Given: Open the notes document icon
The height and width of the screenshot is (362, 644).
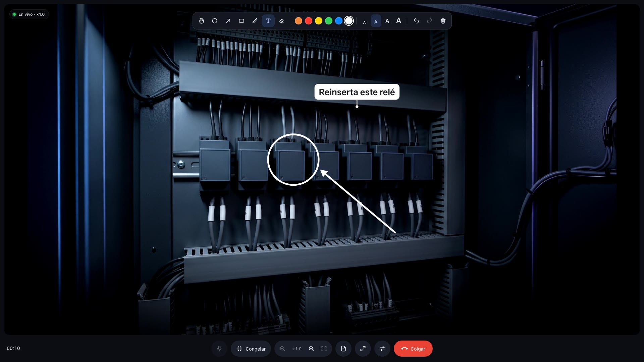Looking at the screenshot, I should [x=343, y=349].
